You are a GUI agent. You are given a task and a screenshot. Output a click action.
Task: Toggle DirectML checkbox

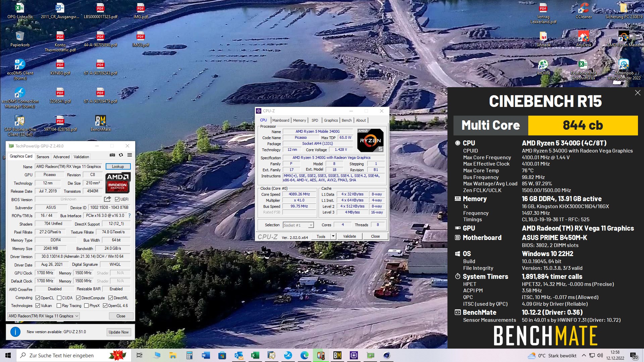pos(110,298)
